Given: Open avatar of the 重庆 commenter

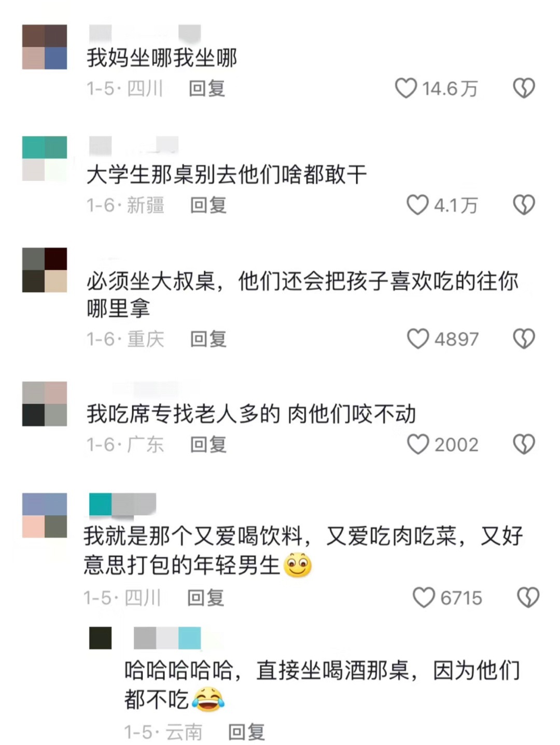Looking at the screenshot, I should tap(45, 270).
